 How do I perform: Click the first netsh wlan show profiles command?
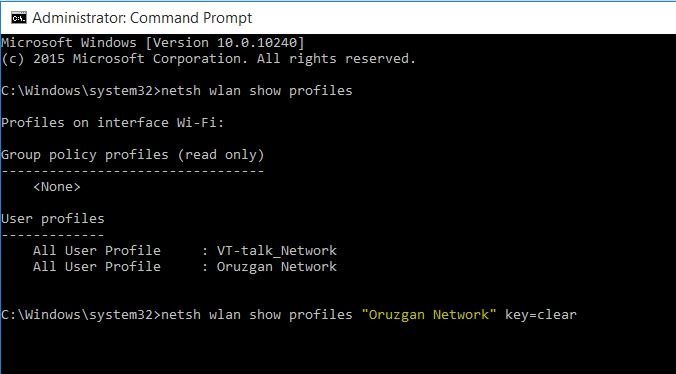(x=257, y=90)
